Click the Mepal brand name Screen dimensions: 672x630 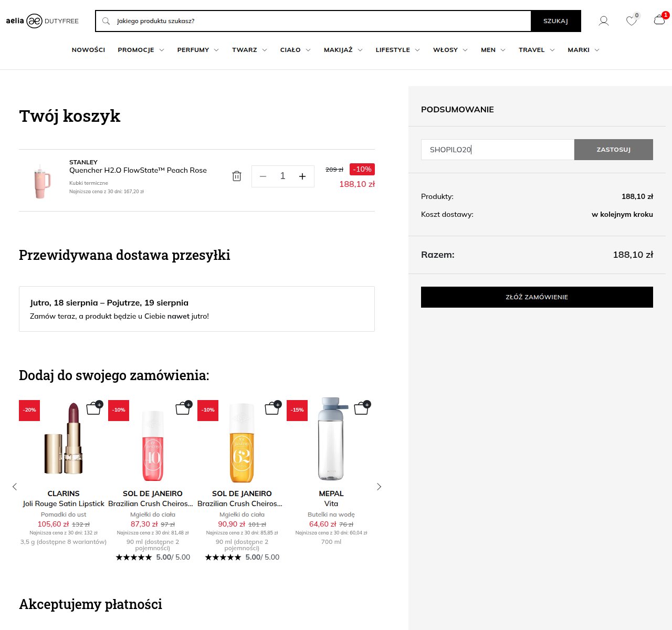[x=331, y=493]
